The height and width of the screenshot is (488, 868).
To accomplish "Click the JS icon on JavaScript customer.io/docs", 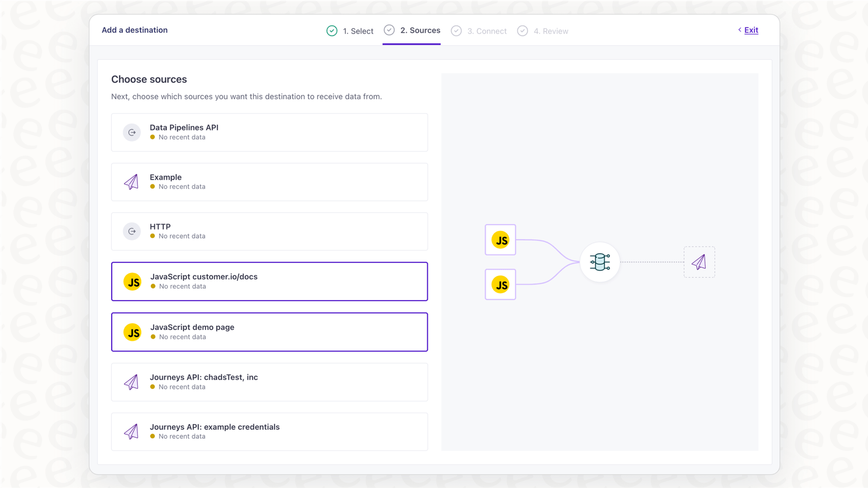I will 133,281.
